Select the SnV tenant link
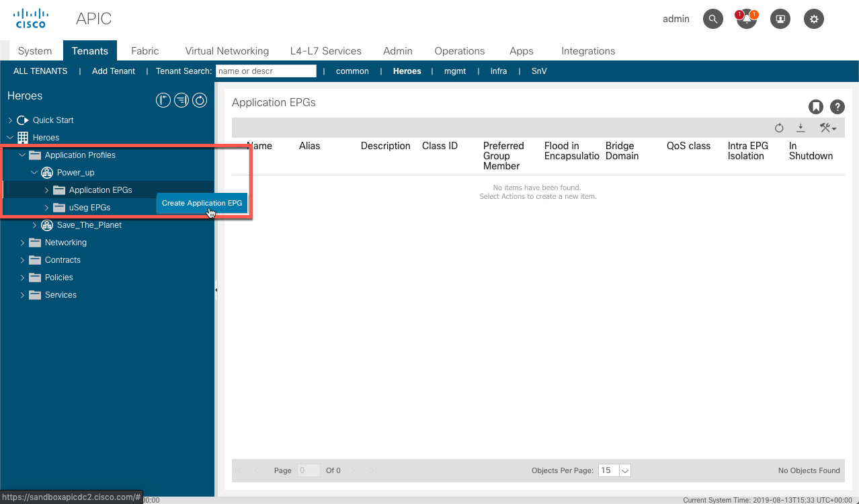 (x=538, y=71)
